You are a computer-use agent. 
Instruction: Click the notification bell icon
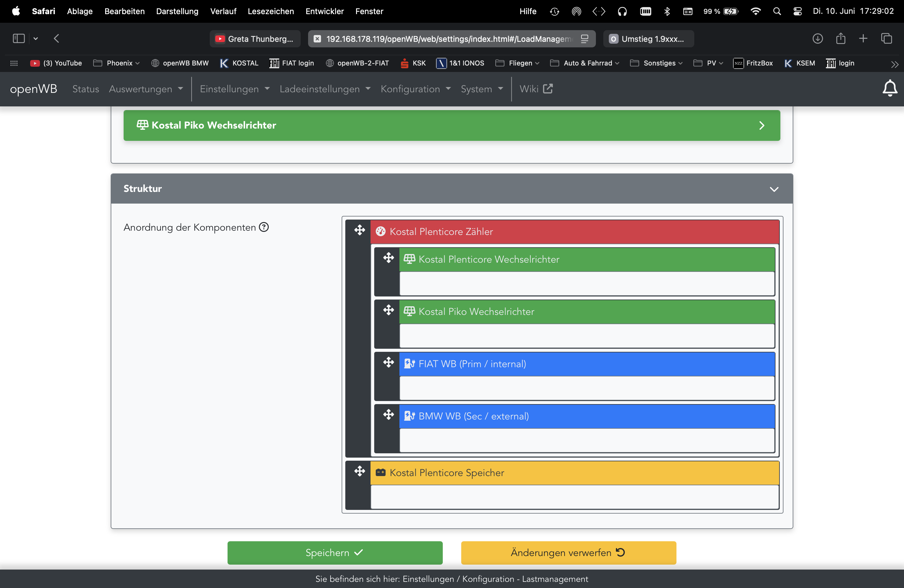(889, 89)
